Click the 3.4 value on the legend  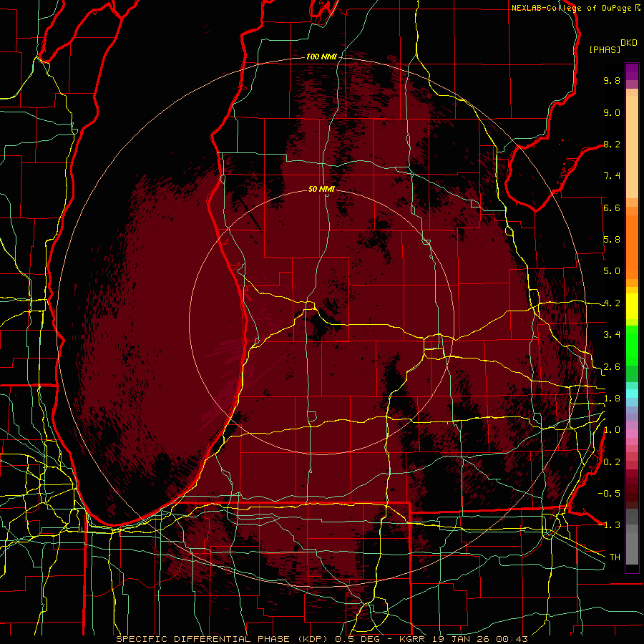pyautogui.click(x=612, y=335)
